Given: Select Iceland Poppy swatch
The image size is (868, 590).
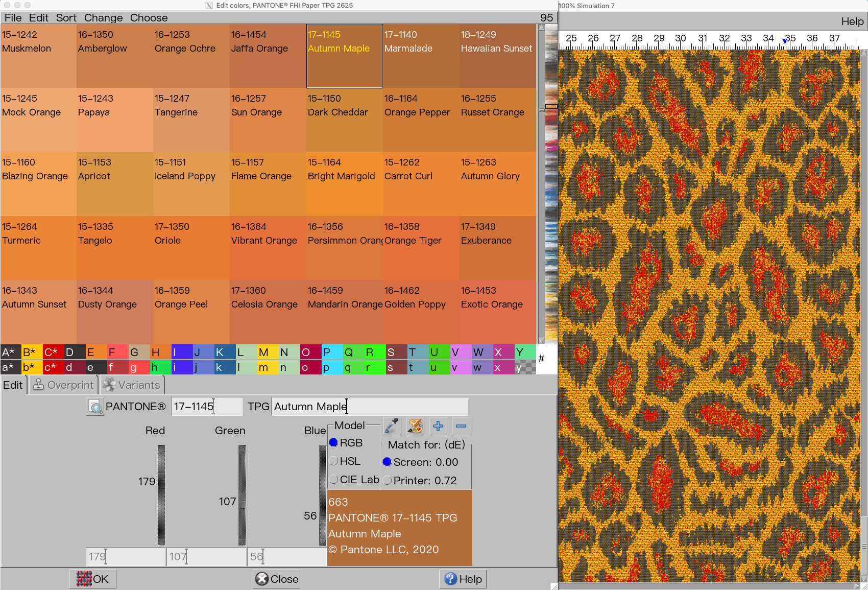Looking at the screenshot, I should pyautogui.click(x=191, y=183).
